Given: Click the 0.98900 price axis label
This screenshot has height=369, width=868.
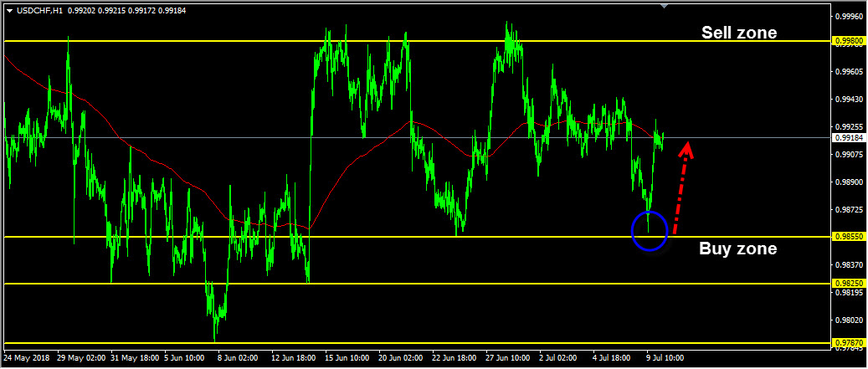Looking at the screenshot, I should click(848, 182).
